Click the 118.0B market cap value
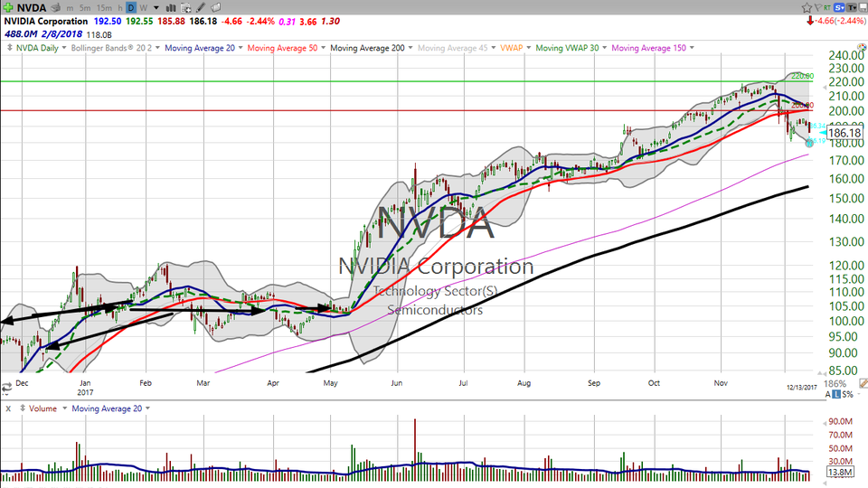The width and height of the screenshot is (868, 488). pyautogui.click(x=99, y=35)
